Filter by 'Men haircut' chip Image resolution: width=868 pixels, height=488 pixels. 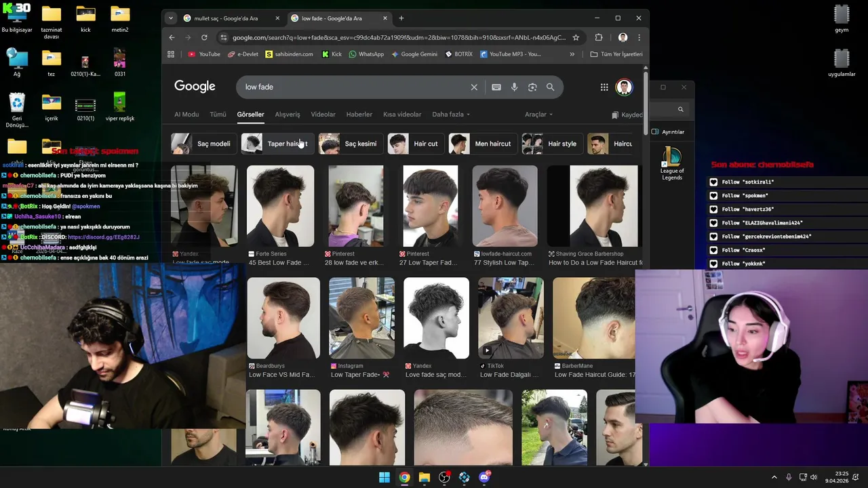[x=481, y=144]
